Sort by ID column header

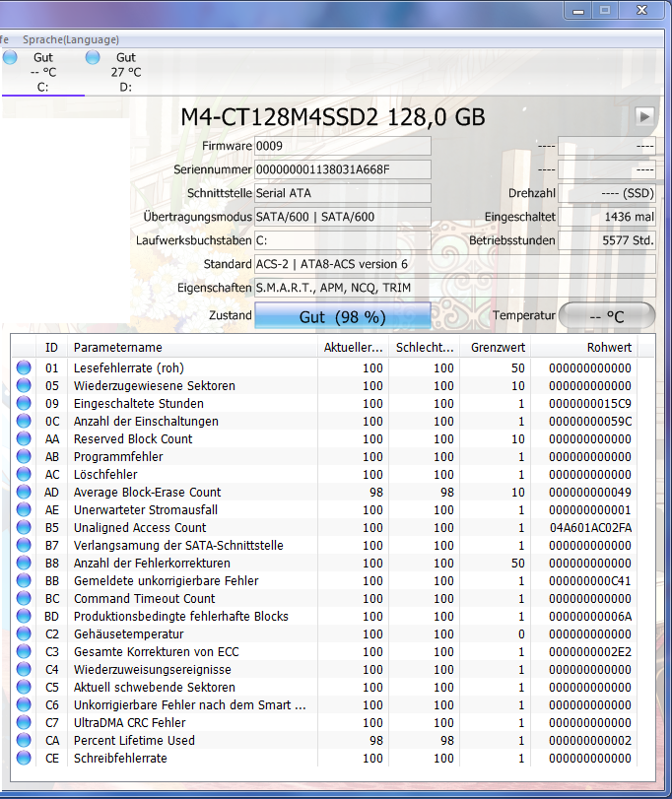[51, 348]
